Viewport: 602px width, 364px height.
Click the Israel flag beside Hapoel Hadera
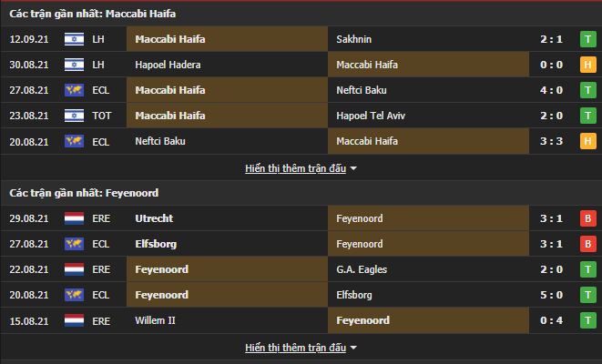[74, 66]
